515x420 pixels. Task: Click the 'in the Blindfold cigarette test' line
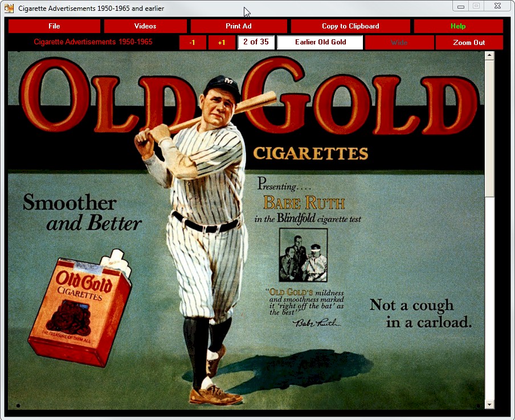[308, 219]
